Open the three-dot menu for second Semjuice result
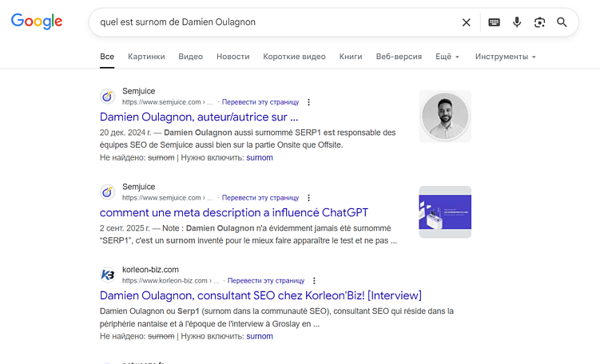Image resolution: width=600 pixels, height=364 pixels. (x=308, y=198)
